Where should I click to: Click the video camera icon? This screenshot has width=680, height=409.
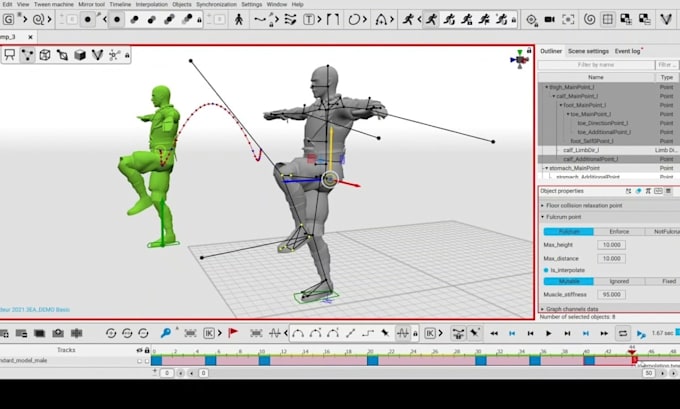pos(549,20)
